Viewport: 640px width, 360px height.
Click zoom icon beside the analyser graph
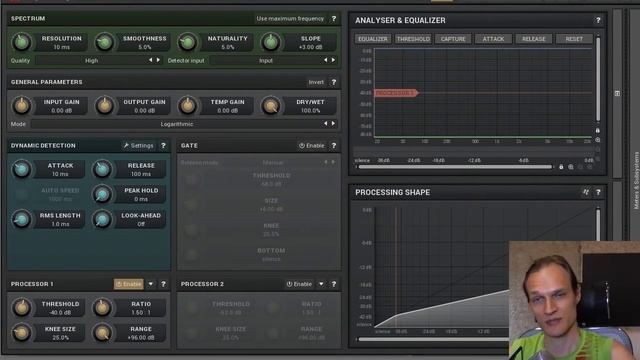coord(598,140)
